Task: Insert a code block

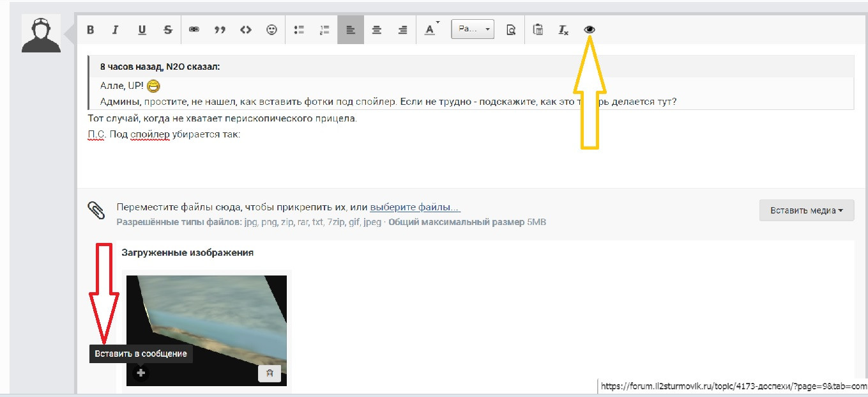Action: coord(245,29)
